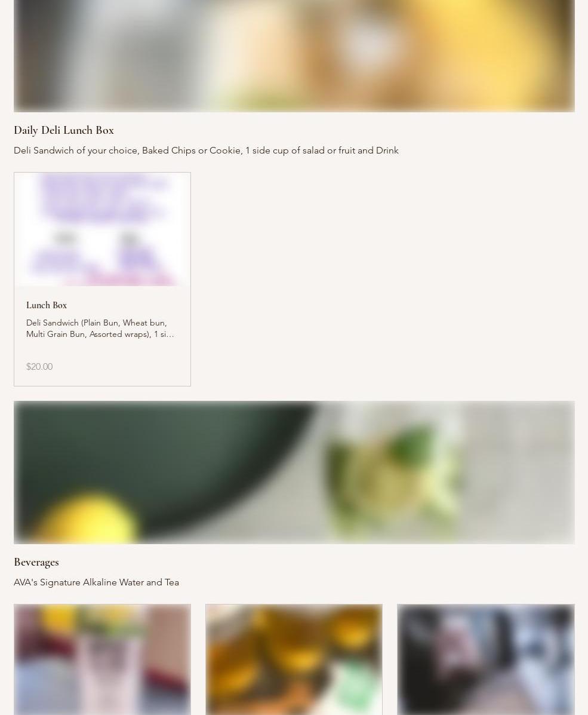The width and height of the screenshot is (588, 715).
Task: Click the Lunch Box card thumbnail image
Action: (102, 229)
